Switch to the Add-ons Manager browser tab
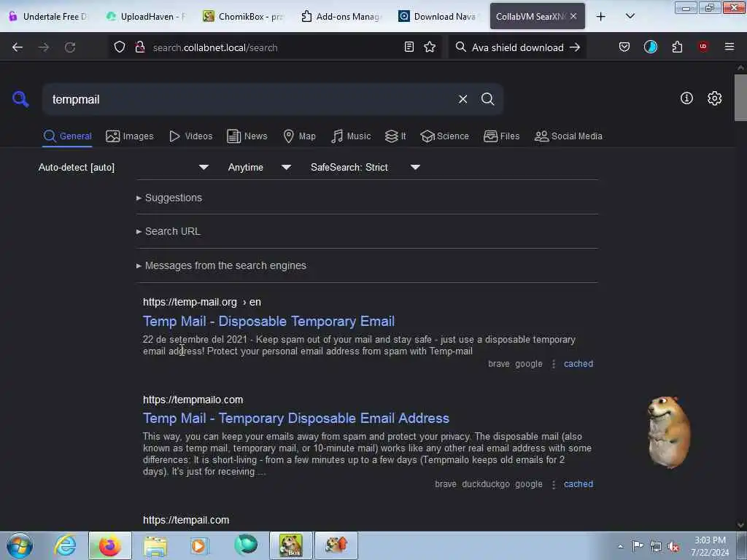Screen dimensions: 747x560 pos(342,16)
